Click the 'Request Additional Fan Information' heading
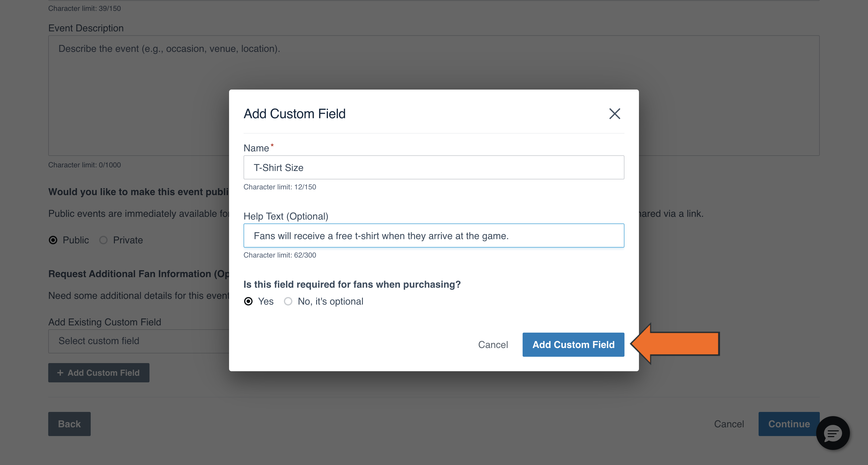 [x=139, y=274]
